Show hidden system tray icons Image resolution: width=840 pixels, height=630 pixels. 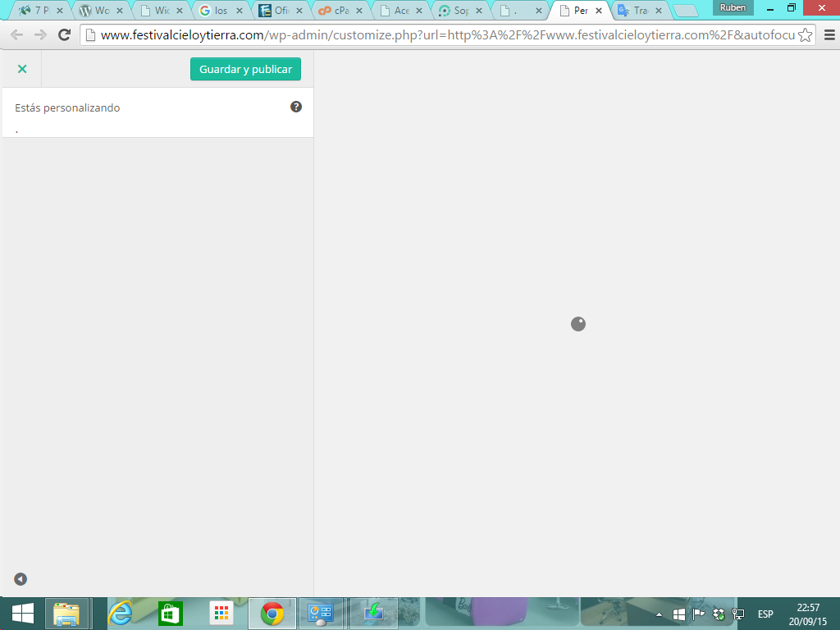click(x=659, y=614)
